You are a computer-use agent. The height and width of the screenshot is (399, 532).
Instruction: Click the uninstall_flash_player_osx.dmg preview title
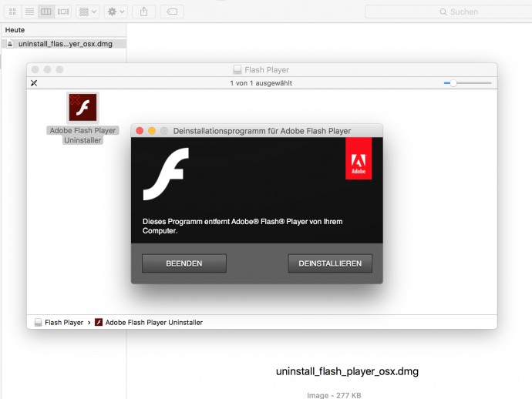(347, 371)
